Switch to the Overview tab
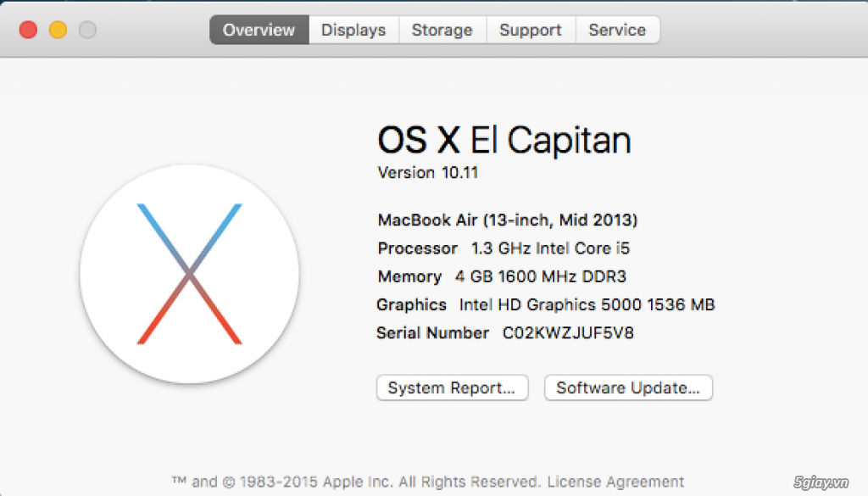 tap(259, 30)
